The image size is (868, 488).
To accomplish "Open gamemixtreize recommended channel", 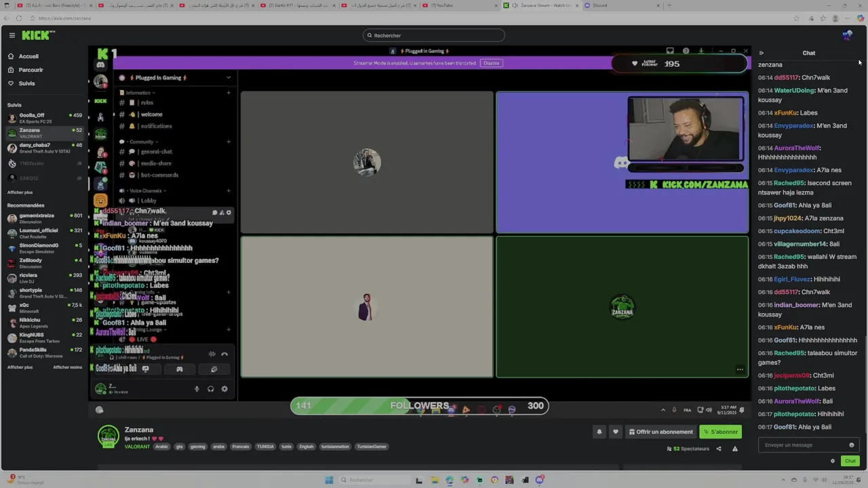I will (44, 218).
